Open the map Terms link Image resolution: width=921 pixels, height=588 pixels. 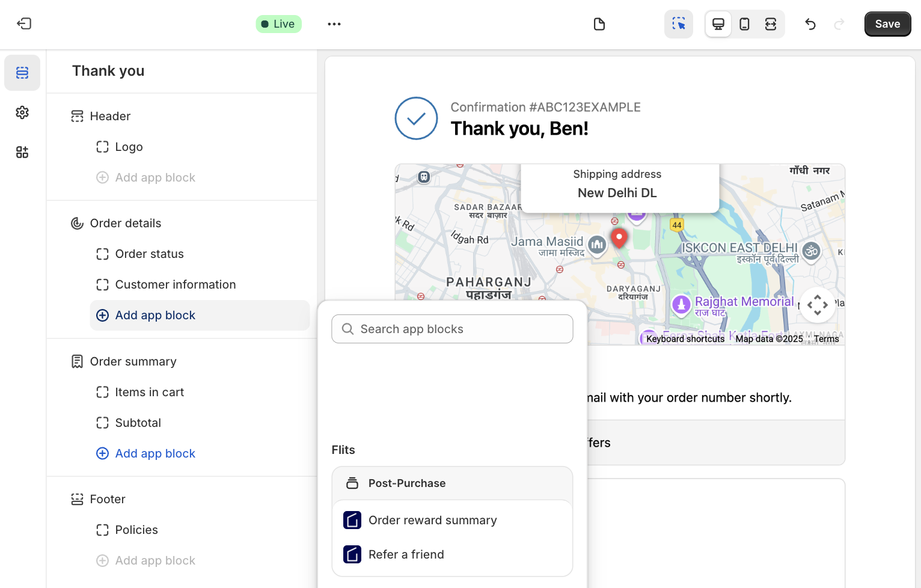[827, 339]
